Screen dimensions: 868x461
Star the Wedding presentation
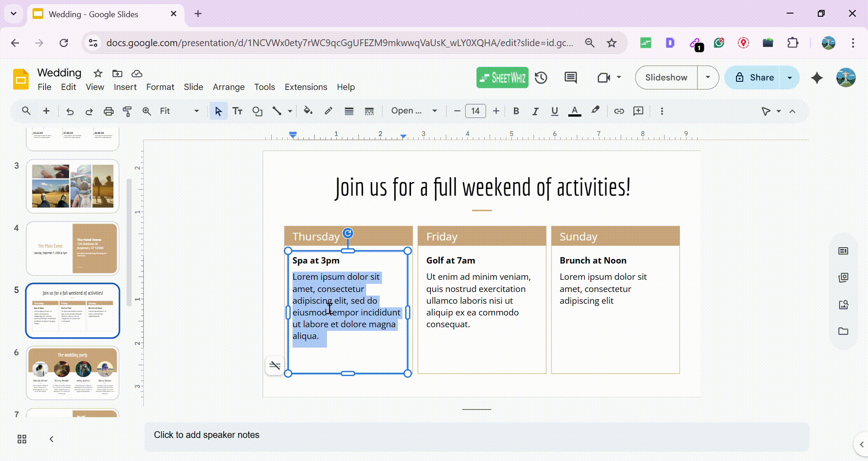click(98, 73)
